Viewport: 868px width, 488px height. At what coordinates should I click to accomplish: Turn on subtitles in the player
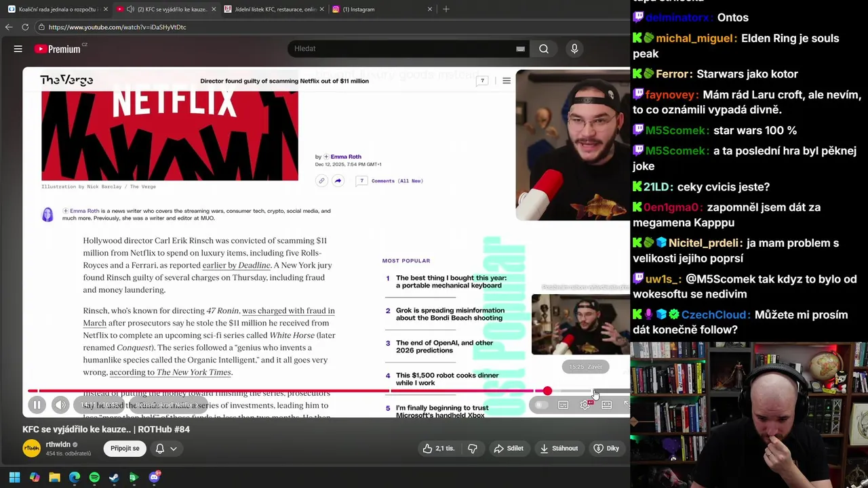[563, 405]
